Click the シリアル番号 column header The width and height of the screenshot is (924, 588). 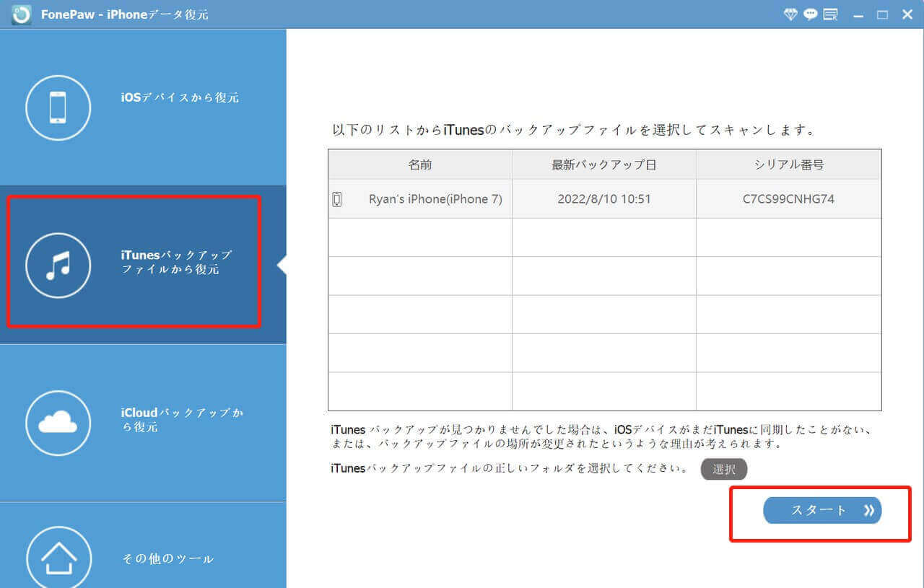click(x=789, y=164)
